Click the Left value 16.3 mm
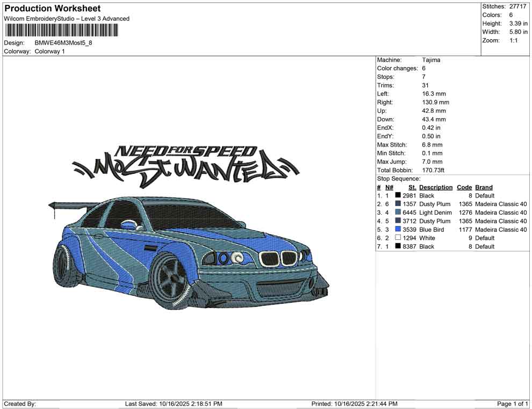The image size is (532, 409). (x=434, y=94)
